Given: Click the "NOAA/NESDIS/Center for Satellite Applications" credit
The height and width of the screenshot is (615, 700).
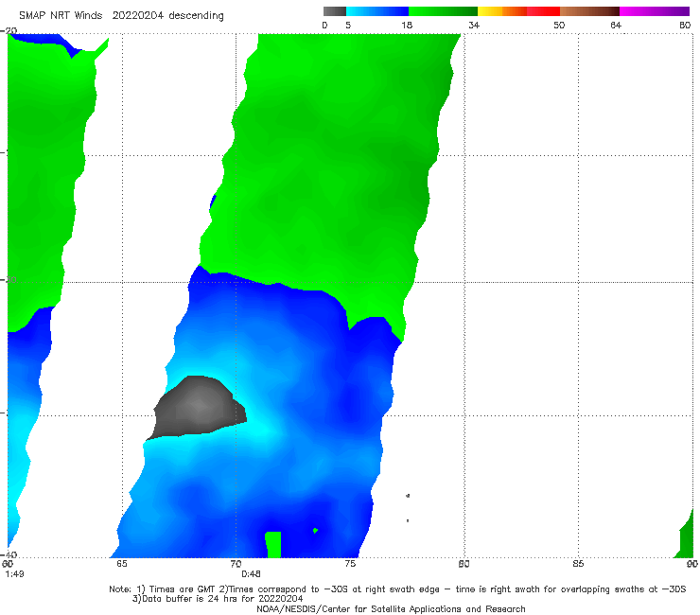Looking at the screenshot, I should (x=391, y=608).
